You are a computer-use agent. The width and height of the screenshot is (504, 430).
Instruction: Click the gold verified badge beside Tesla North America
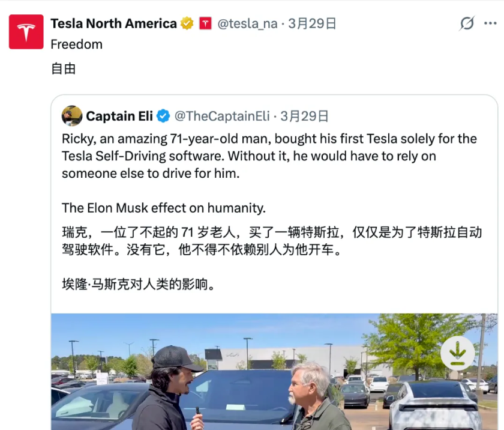pos(187,24)
